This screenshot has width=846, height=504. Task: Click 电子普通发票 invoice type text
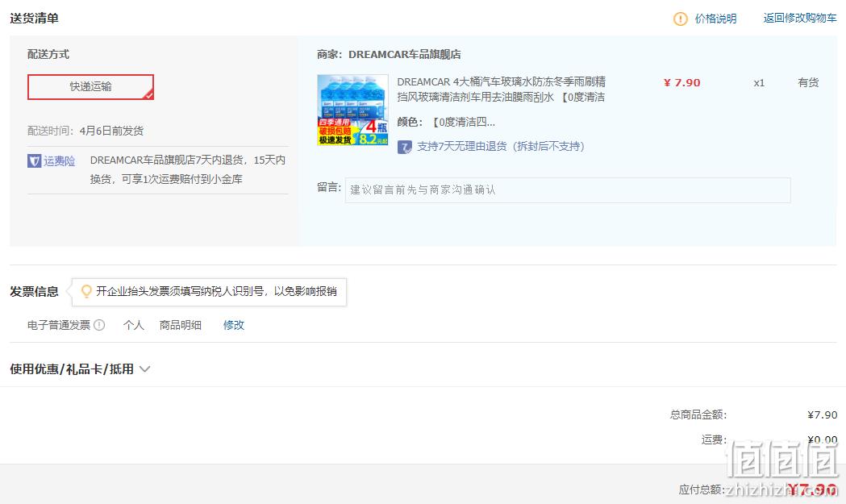coord(59,325)
